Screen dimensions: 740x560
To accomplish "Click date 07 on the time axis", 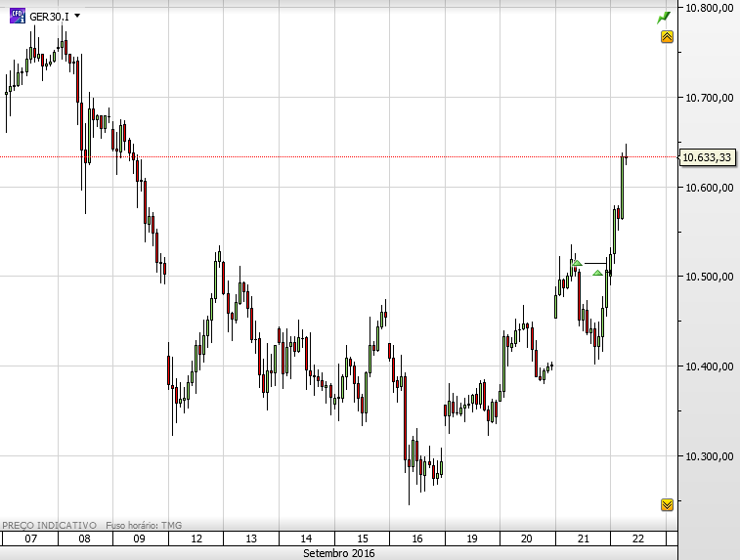I will pos(30,538).
